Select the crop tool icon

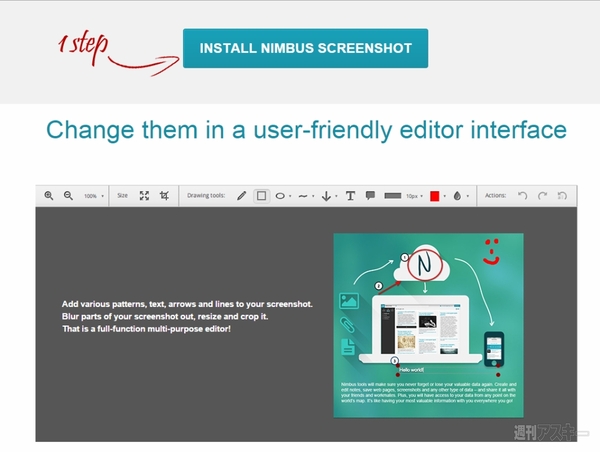(x=164, y=196)
